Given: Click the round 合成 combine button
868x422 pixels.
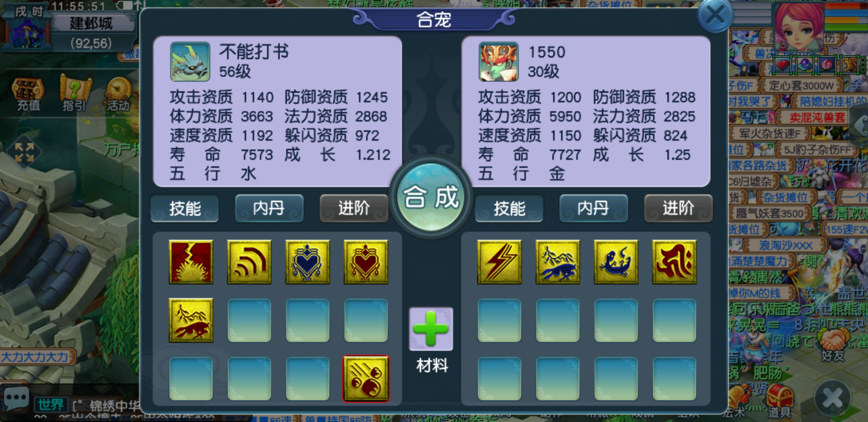Looking at the screenshot, I should (431, 197).
